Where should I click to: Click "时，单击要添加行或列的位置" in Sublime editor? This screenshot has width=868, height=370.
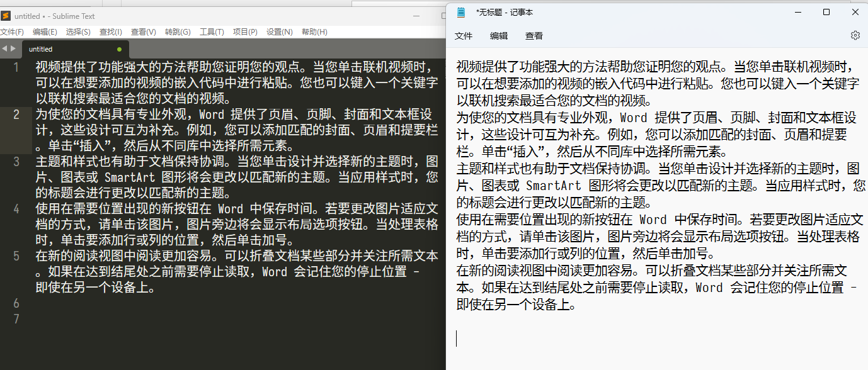117,240
